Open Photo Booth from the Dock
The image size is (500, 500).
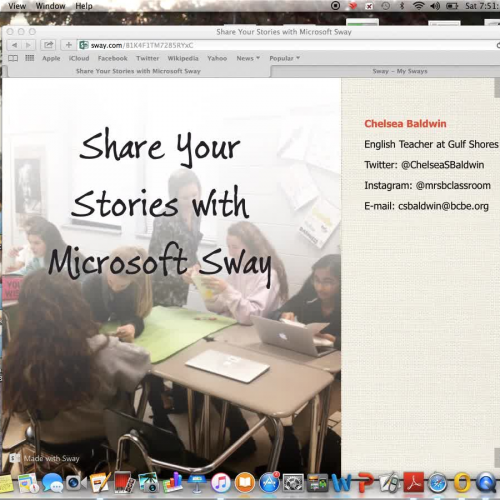pyautogui.click(x=124, y=483)
